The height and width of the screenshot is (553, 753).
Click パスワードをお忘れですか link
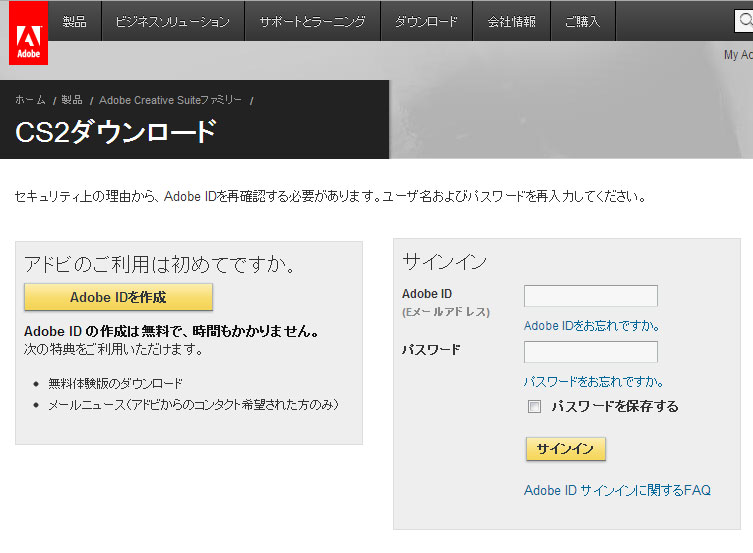[x=593, y=382]
